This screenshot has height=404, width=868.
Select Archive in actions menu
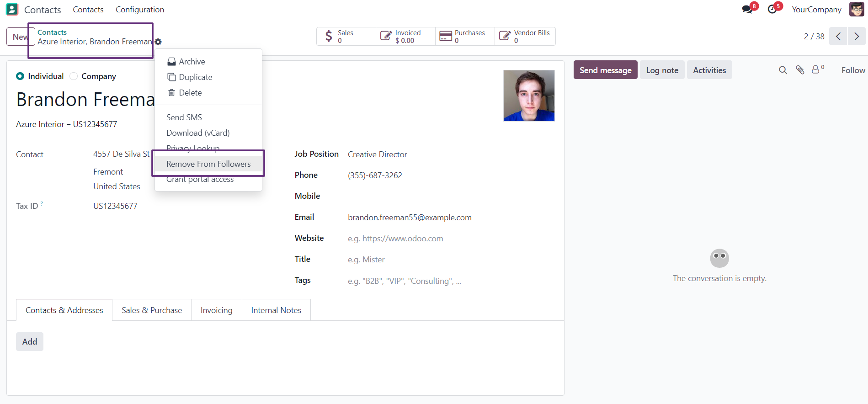(x=208, y=62)
